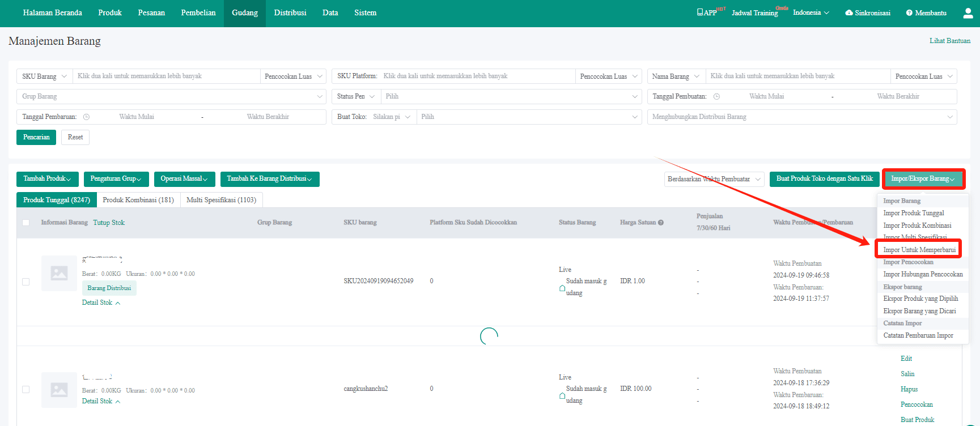The image size is (980, 426).
Task: Click the Edit action link
Action: click(x=906, y=359)
